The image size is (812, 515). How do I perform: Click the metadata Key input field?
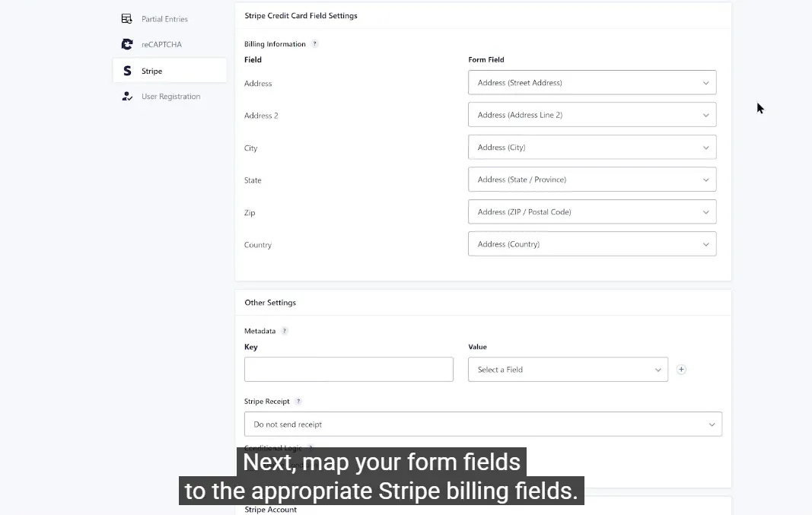(349, 370)
